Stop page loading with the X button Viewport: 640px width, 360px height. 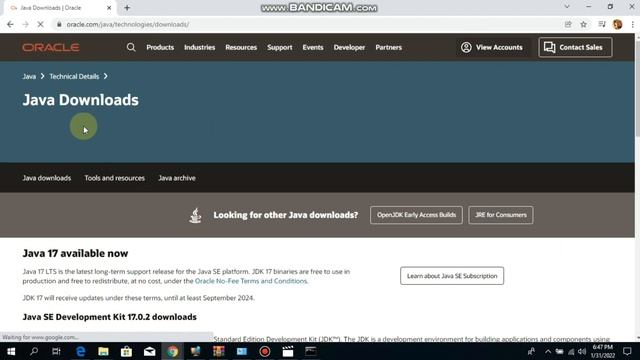click(x=40, y=24)
